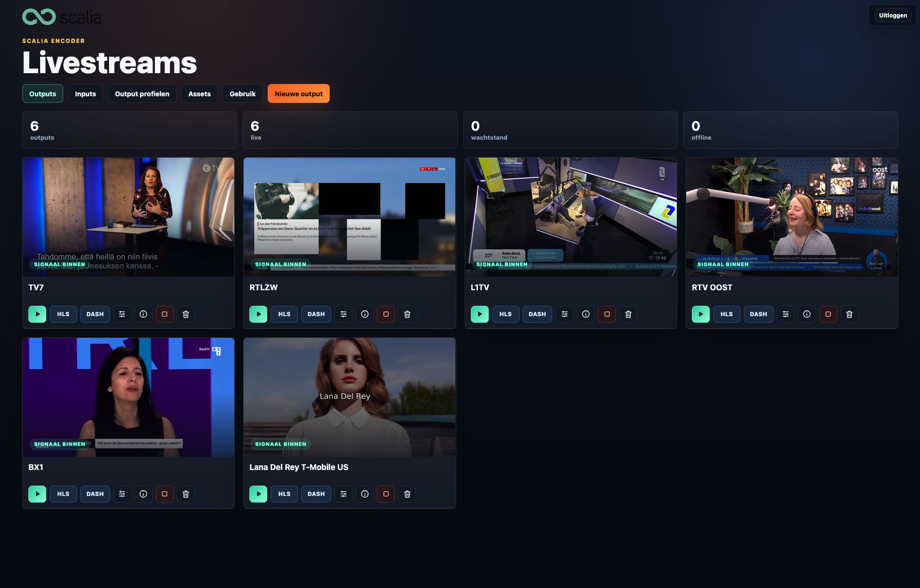Play the Lana Del Rey stream

[x=258, y=494]
